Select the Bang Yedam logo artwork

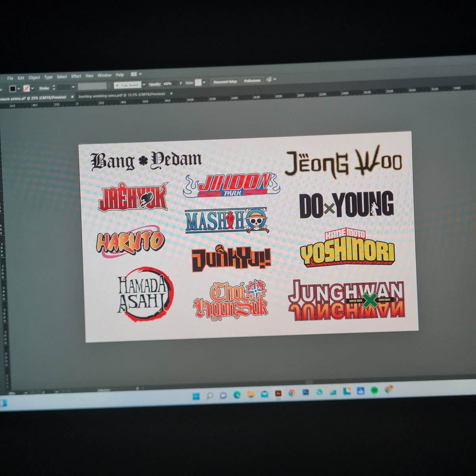pos(146,161)
